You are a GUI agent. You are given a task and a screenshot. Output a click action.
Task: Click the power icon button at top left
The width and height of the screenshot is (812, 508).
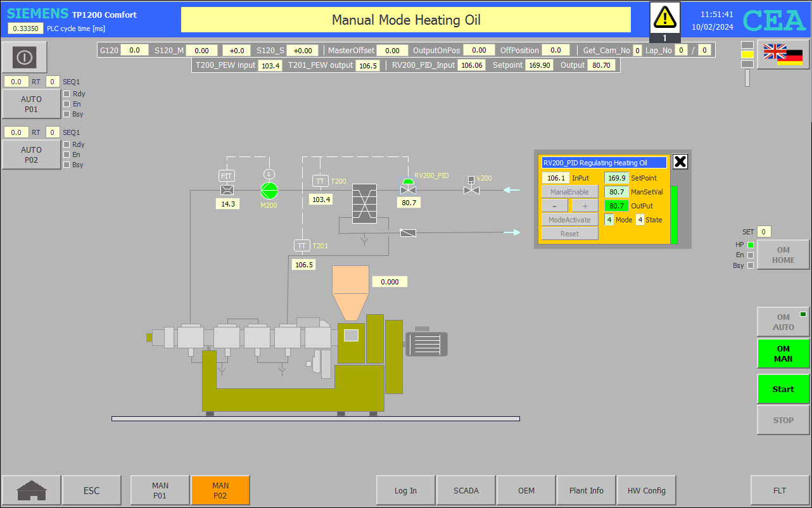click(x=24, y=58)
